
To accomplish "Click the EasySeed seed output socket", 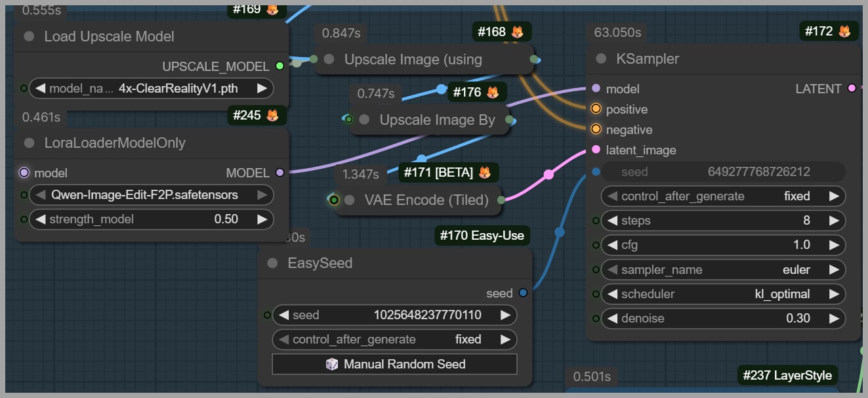I will pyautogui.click(x=523, y=293).
